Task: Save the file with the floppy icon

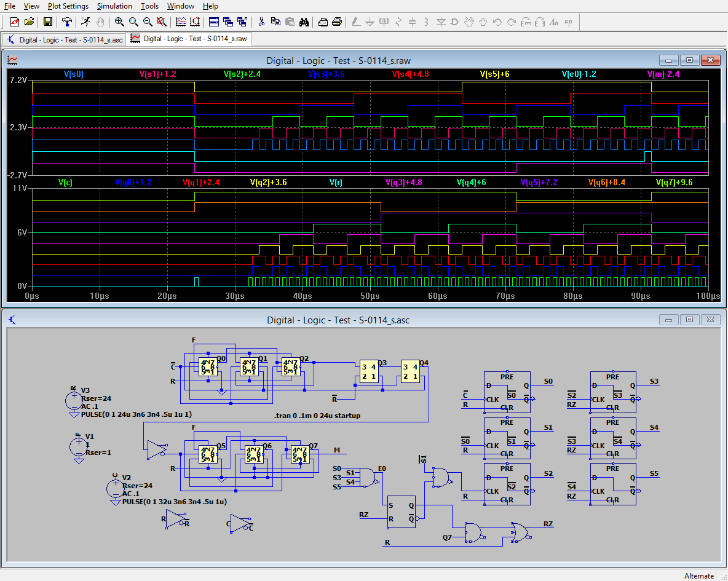Action: (48, 22)
